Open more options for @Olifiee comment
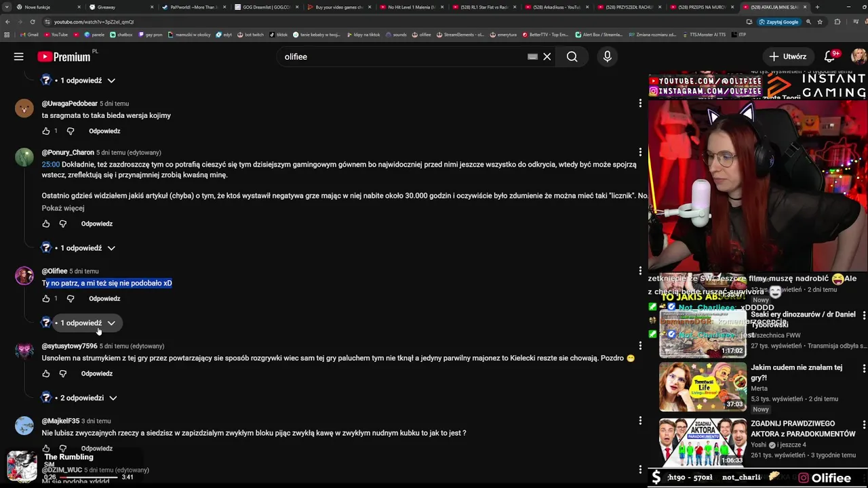Screen dimensions: 868x488 [x=640, y=270]
